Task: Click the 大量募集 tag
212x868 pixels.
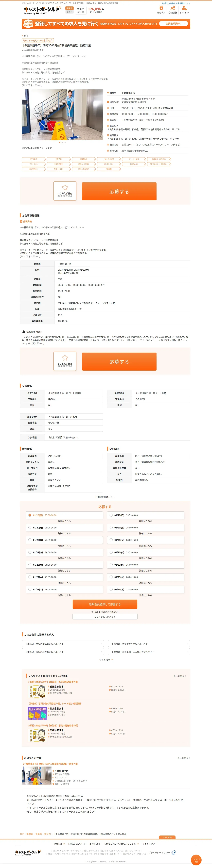Action: [108, 169]
